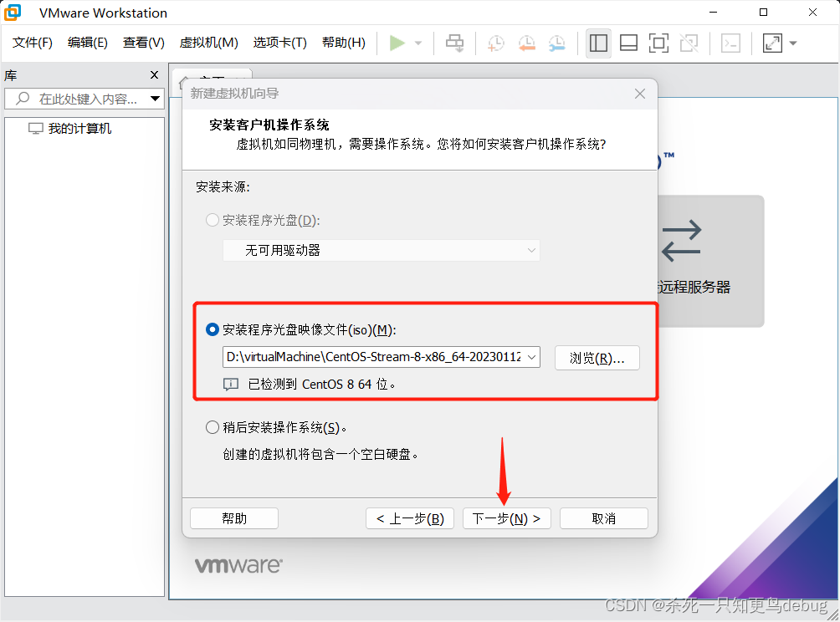This screenshot has height=622, width=840.
Task: Open the 虚拟机(M) menu
Action: click(208, 42)
